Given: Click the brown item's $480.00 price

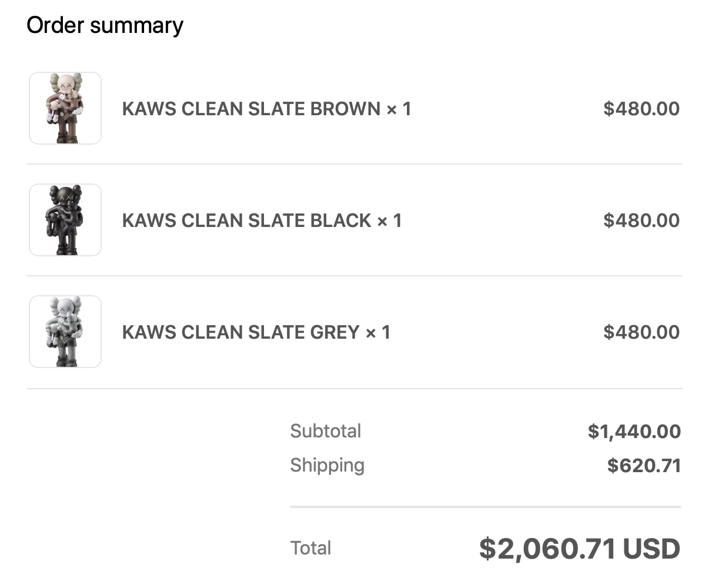Looking at the screenshot, I should 641,109.
